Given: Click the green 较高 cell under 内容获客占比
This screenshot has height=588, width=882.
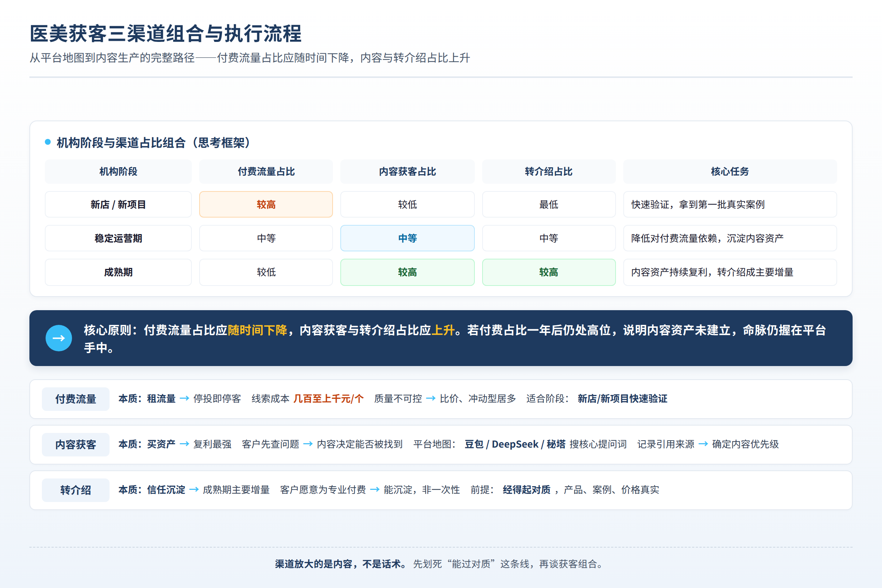Looking at the screenshot, I should pos(407,272).
